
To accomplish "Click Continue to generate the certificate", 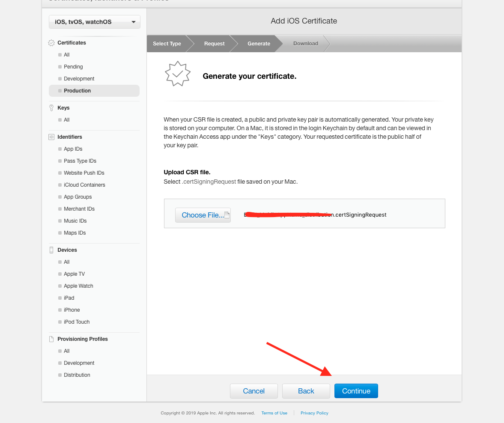I will tap(356, 391).
